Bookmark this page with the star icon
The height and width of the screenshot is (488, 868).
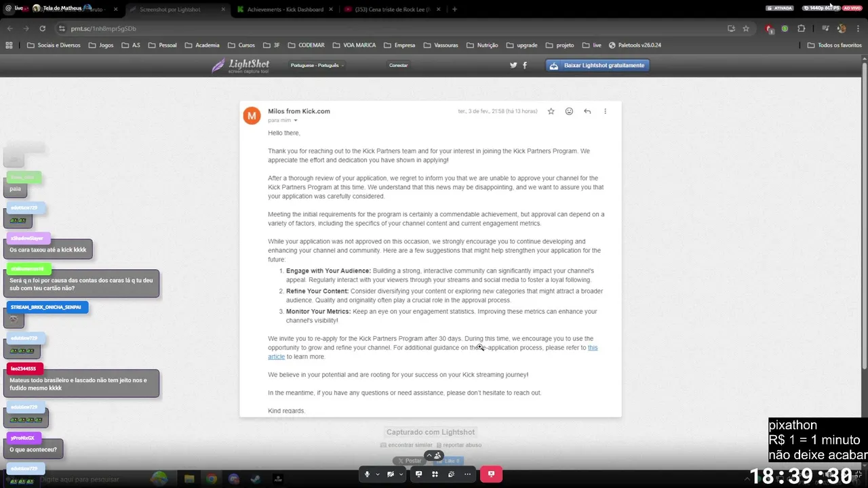click(x=746, y=28)
